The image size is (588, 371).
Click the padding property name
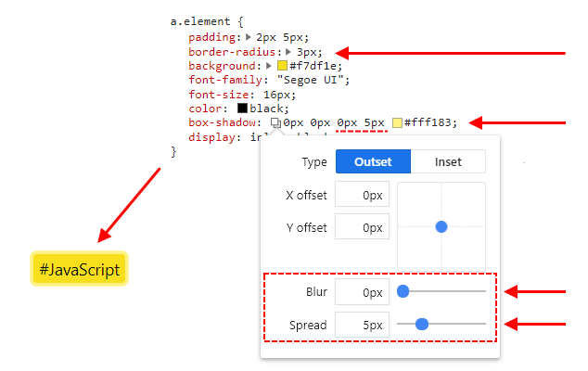211,37
